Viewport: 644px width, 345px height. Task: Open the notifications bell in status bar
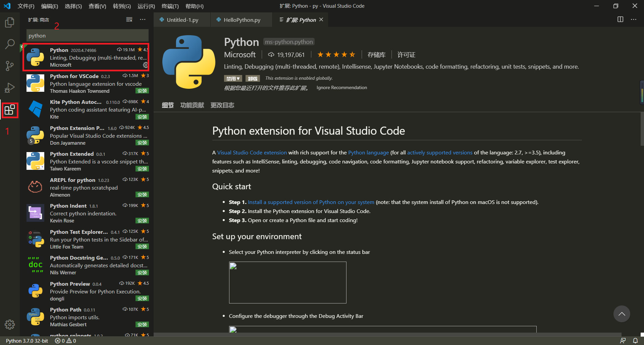[x=635, y=341]
